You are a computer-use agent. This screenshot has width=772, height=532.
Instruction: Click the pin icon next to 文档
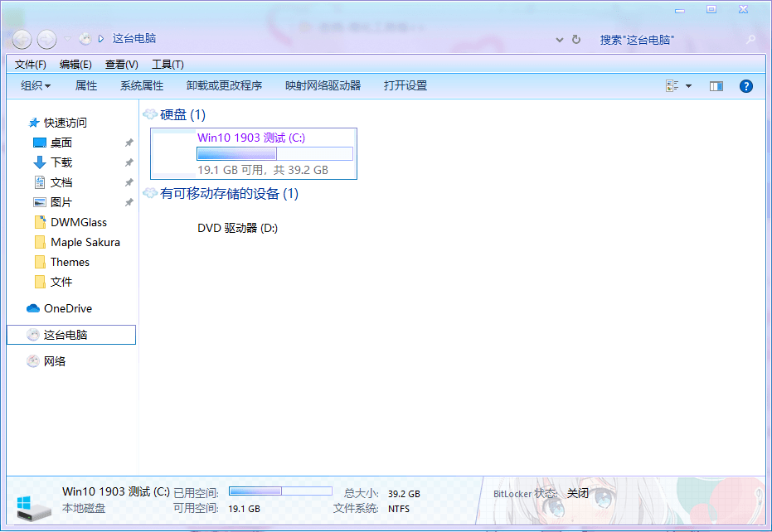pos(129,182)
